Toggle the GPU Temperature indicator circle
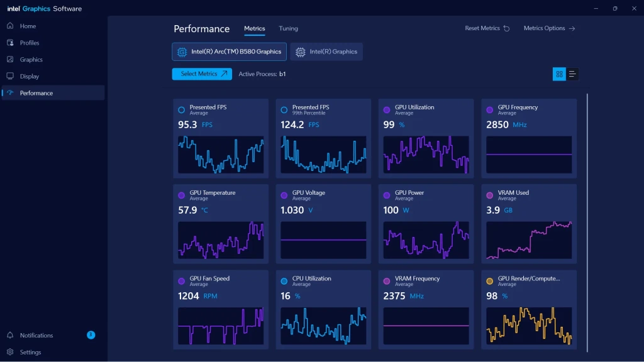The height and width of the screenshot is (362, 644). click(x=182, y=195)
